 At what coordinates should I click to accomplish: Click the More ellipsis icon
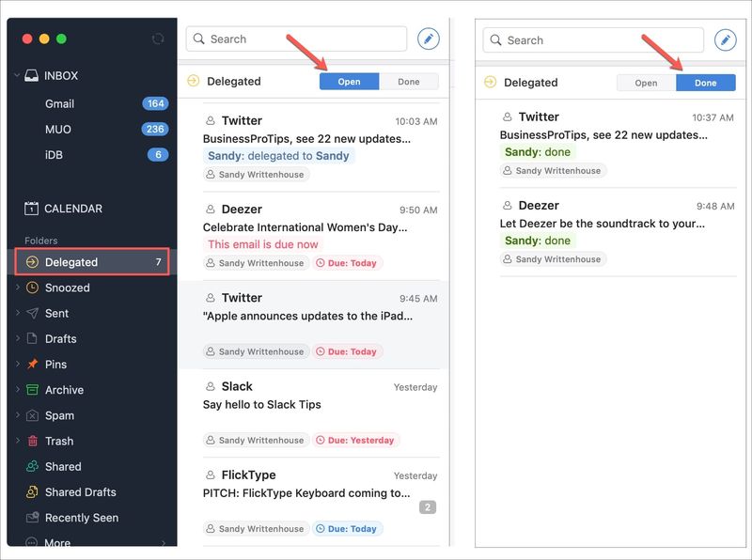point(31,543)
